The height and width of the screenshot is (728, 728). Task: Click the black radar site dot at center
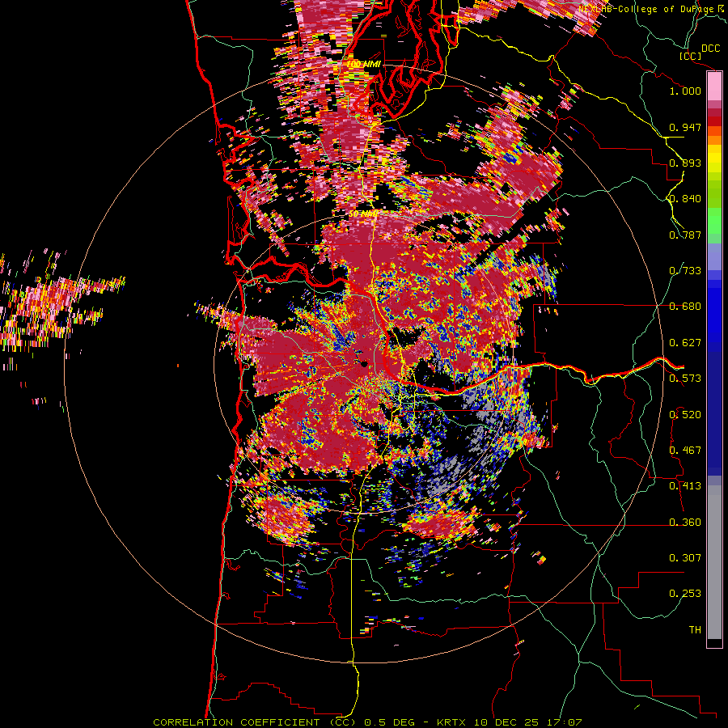click(365, 364)
